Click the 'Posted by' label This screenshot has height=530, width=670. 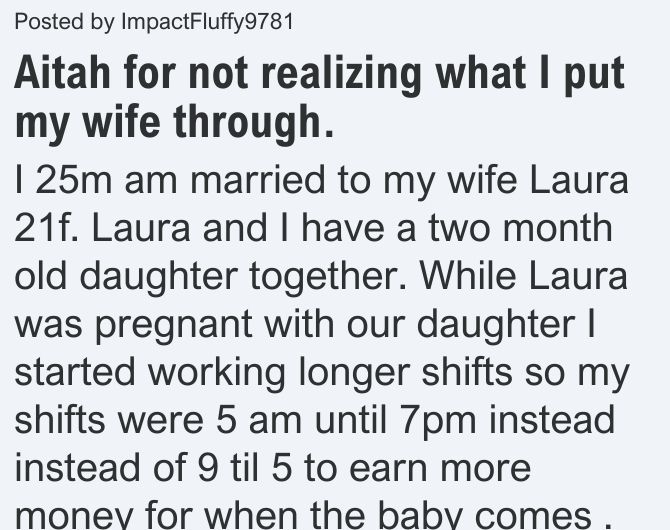tap(65, 22)
